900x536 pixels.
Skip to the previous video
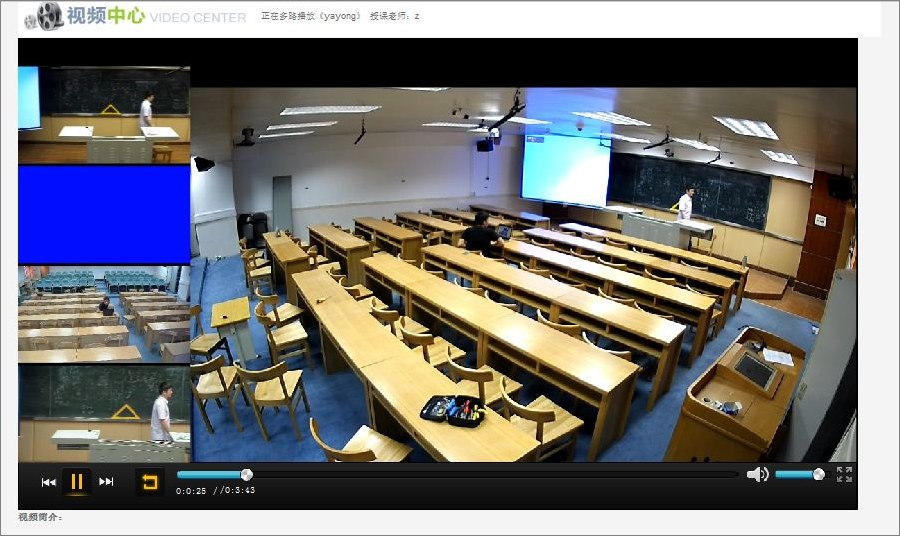(x=49, y=482)
